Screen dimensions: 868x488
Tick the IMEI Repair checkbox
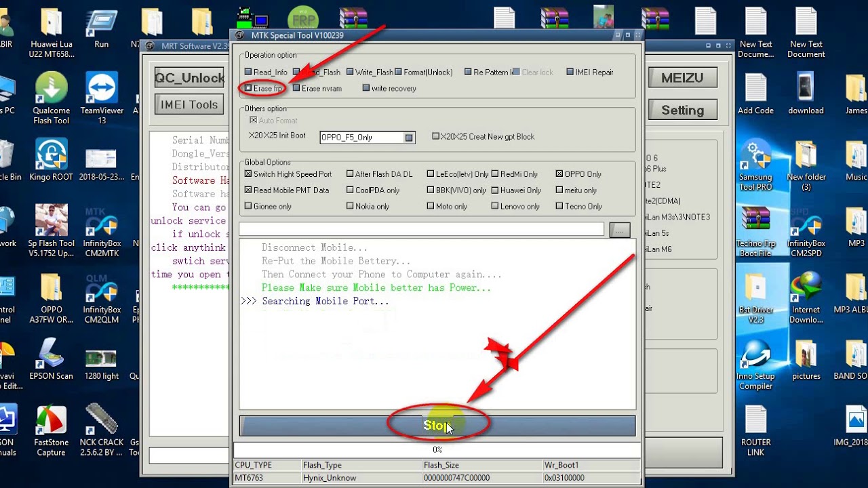coord(570,72)
